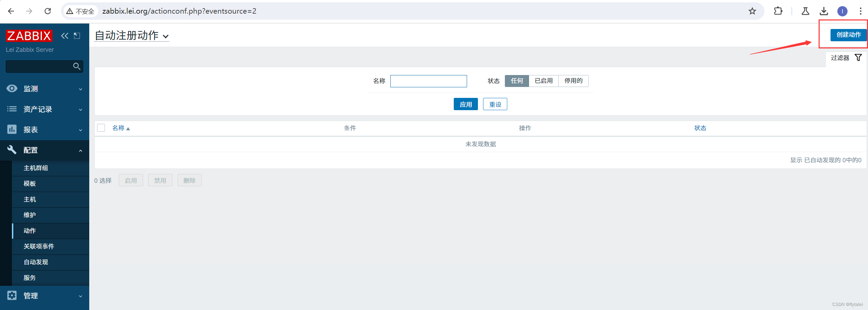Click the 未发现数据 message
Screen dimensions: 868x310
click(x=481, y=144)
